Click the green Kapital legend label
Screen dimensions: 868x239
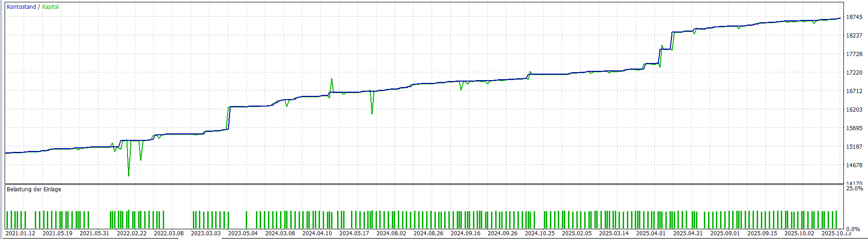[51, 7]
